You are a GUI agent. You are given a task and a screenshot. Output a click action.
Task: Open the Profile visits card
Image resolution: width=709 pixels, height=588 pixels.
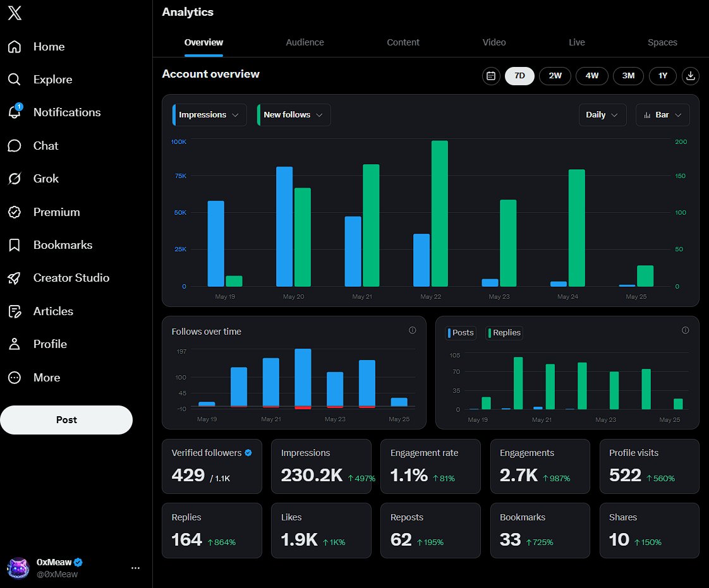(650, 467)
